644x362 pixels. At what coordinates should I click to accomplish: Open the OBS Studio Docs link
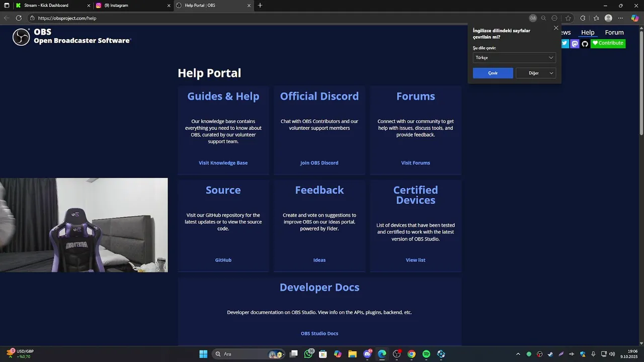[x=319, y=333]
